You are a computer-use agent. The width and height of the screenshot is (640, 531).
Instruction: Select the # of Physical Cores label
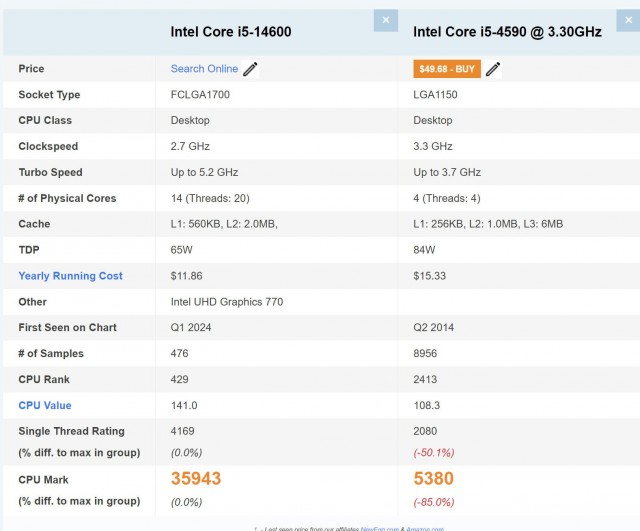pyautogui.click(x=67, y=198)
